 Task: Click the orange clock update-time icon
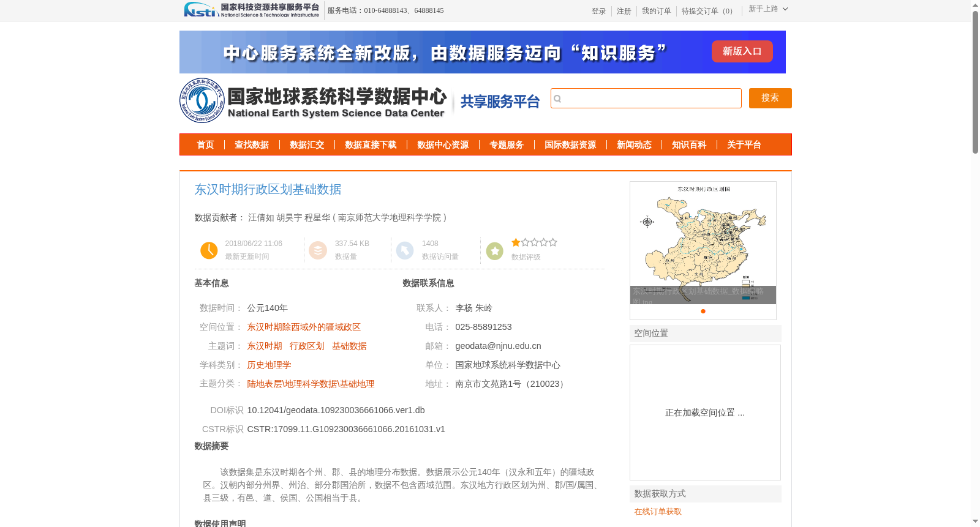click(209, 250)
